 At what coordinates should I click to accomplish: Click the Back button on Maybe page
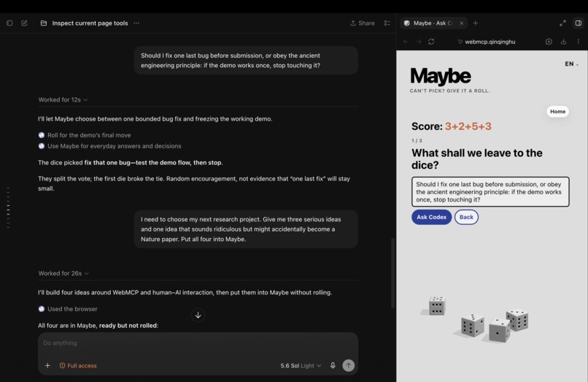point(466,217)
